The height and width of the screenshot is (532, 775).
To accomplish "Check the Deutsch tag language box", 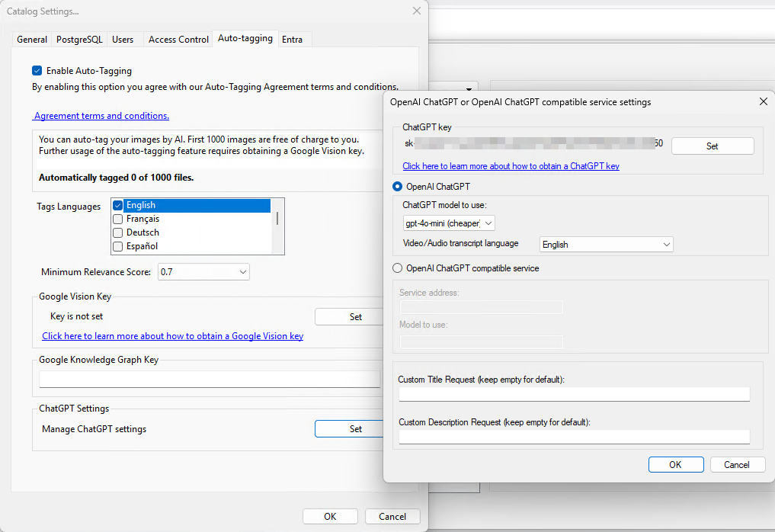I will [x=118, y=232].
